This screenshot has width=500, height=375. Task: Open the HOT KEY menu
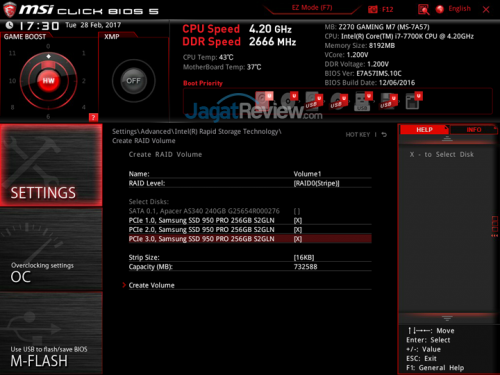click(358, 135)
